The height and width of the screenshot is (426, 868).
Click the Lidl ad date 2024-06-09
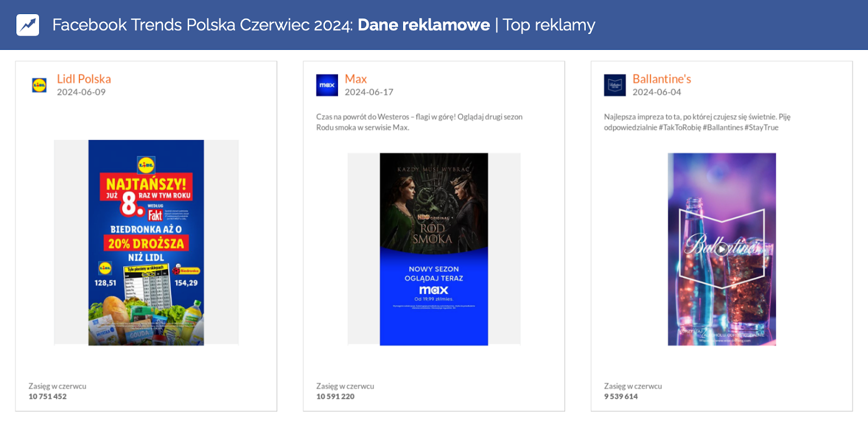coord(81,92)
